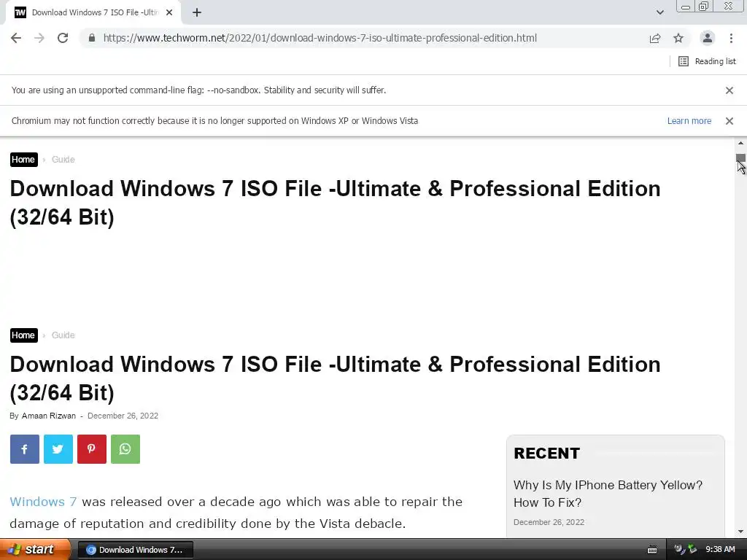The width and height of the screenshot is (747, 560).
Task: Click the 9:38 AM taskbar clock
Action: click(x=720, y=550)
